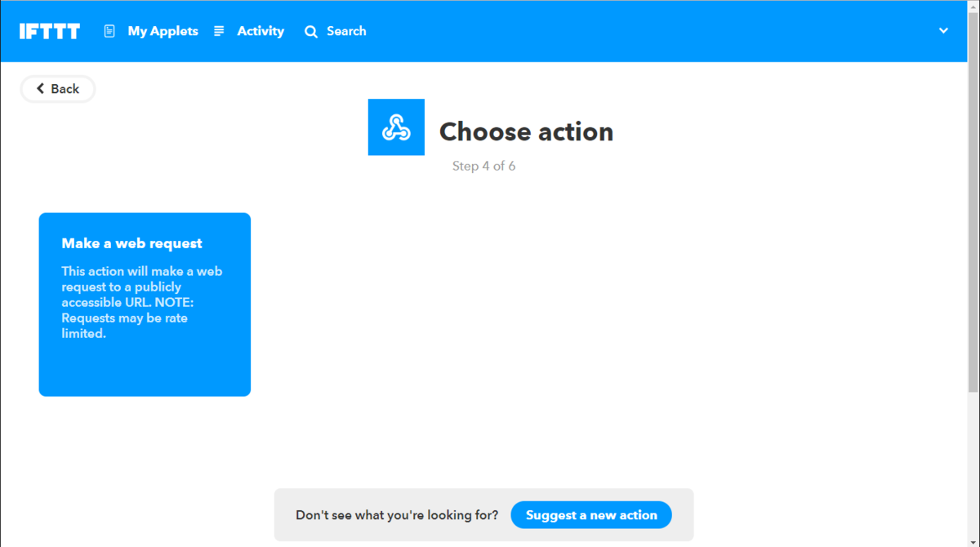Viewport: 980px width, 547px height.
Task: Click the Activity list icon
Action: [219, 31]
